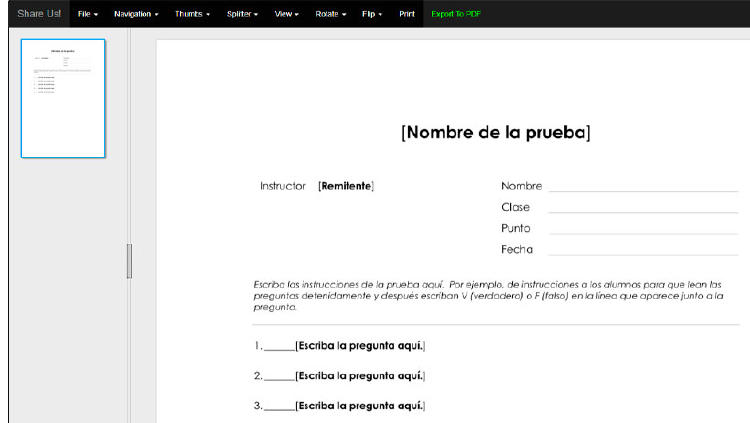Viewport: 750px width, 423px height.
Task: Click question 3 placeholder text
Action: pos(360,406)
